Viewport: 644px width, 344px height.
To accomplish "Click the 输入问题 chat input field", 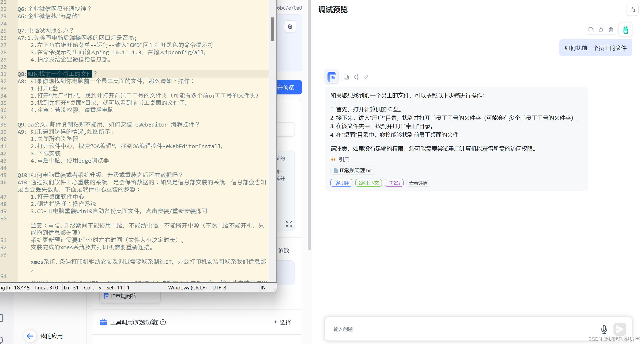I will tap(463, 329).
